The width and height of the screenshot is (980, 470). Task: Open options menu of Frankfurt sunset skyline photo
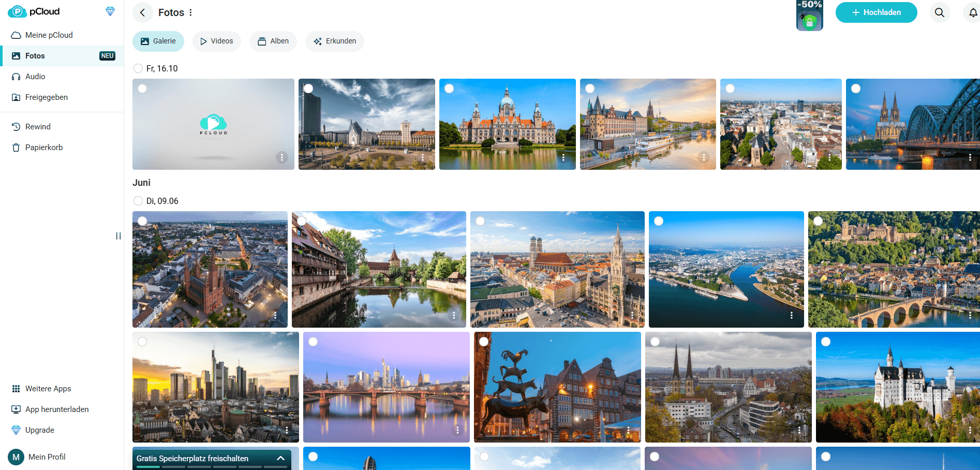[x=287, y=430]
